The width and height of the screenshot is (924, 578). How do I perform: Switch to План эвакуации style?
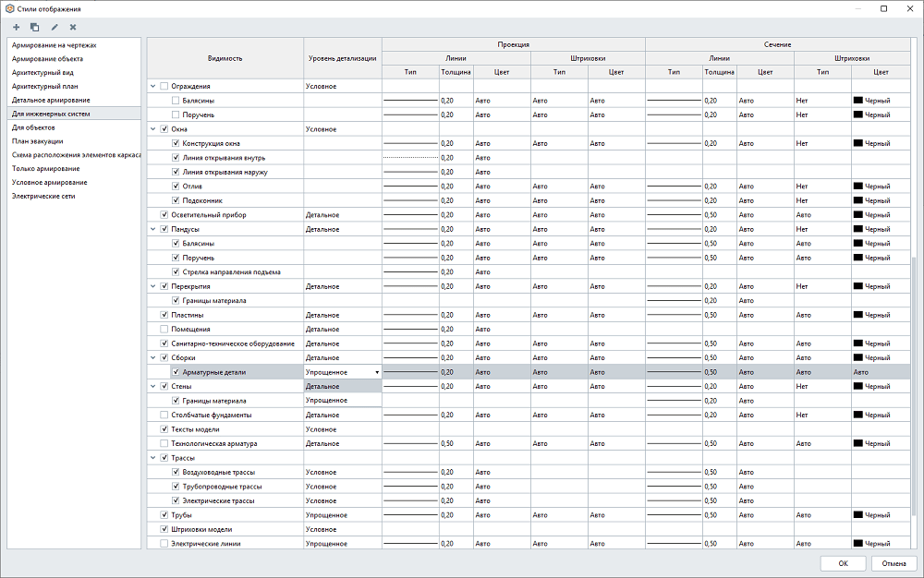pos(38,141)
